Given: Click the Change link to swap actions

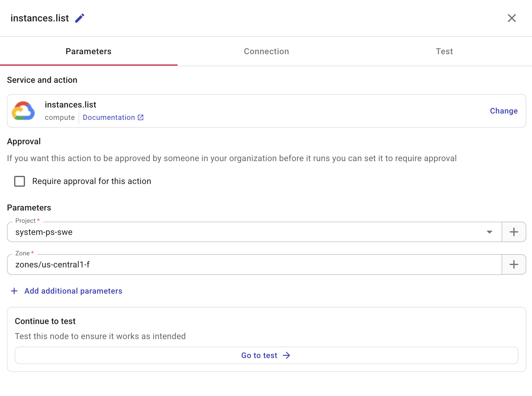Looking at the screenshot, I should coord(503,111).
